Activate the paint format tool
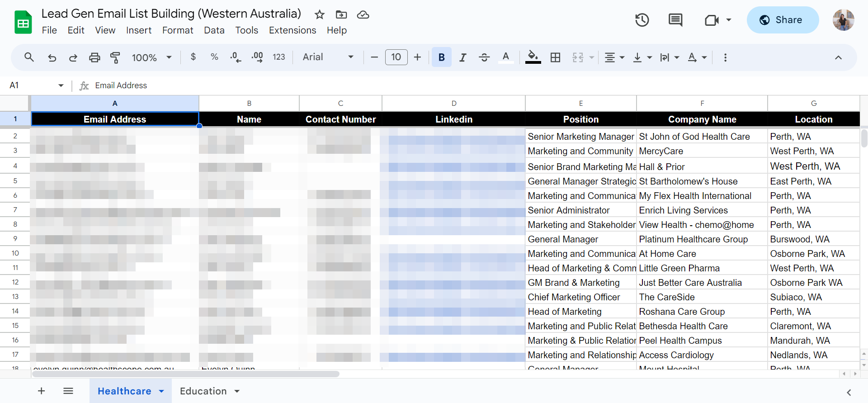Viewport: 868px width, 403px height. pos(115,57)
